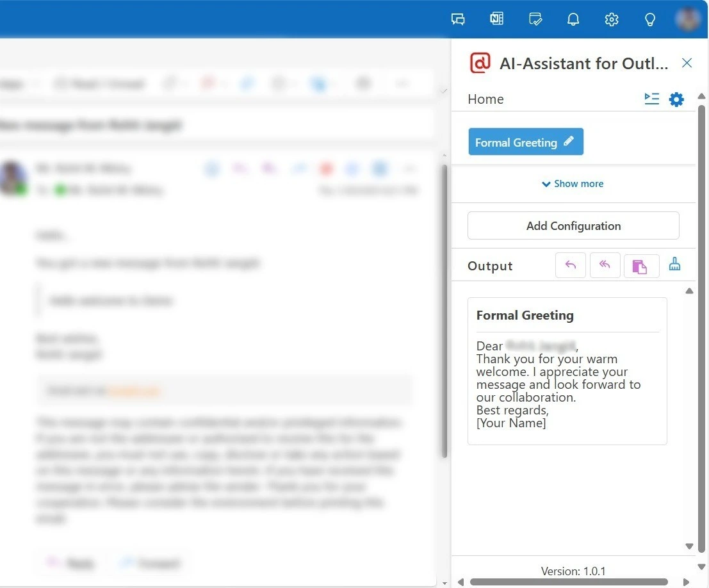Click the Home label in the panel
This screenshot has width=709, height=588.
(485, 99)
